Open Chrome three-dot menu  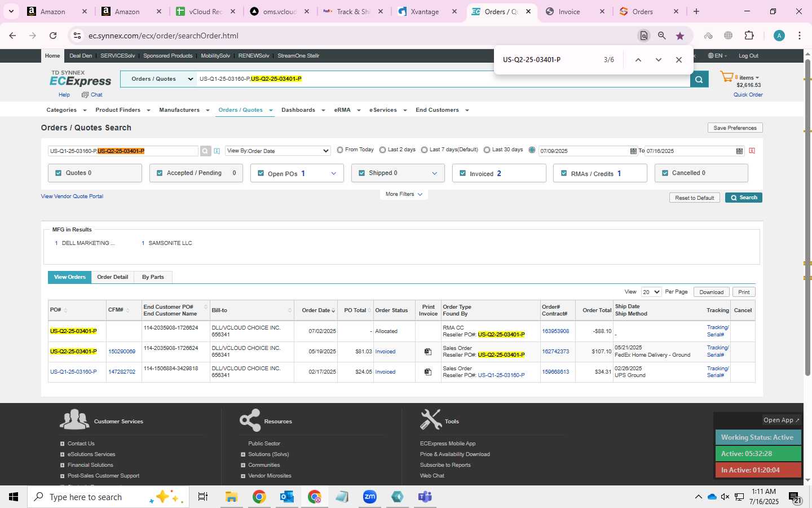(x=799, y=36)
